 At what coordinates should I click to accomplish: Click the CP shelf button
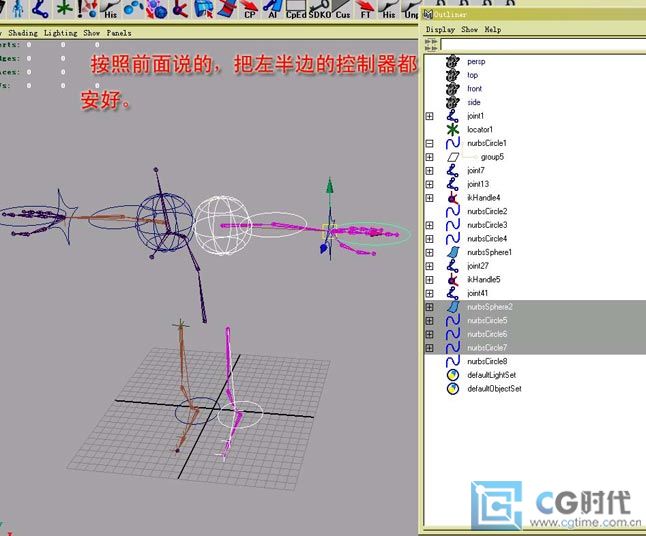(x=249, y=10)
